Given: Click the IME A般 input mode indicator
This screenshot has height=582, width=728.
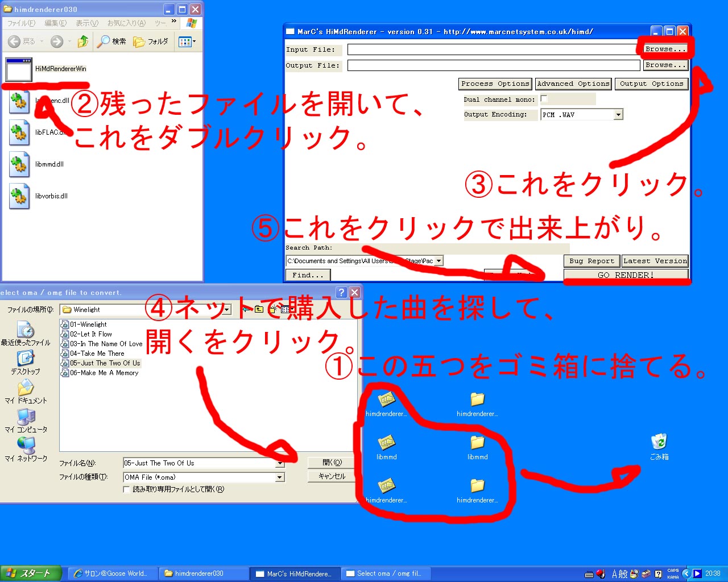Looking at the screenshot, I should [620, 574].
